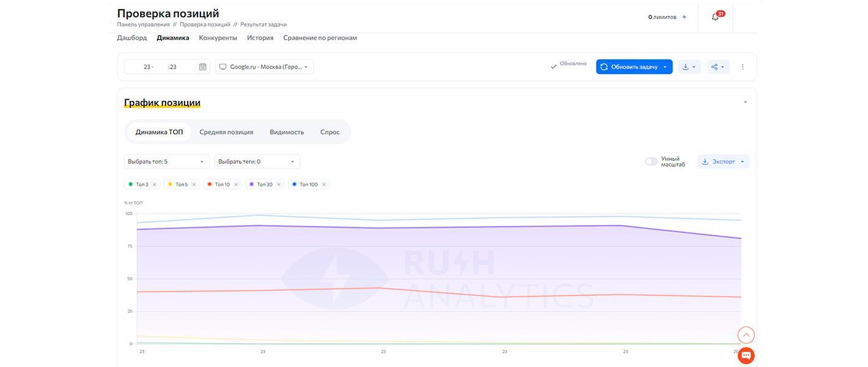Switch to the История tab
The height and width of the screenshot is (367, 868).
click(260, 38)
